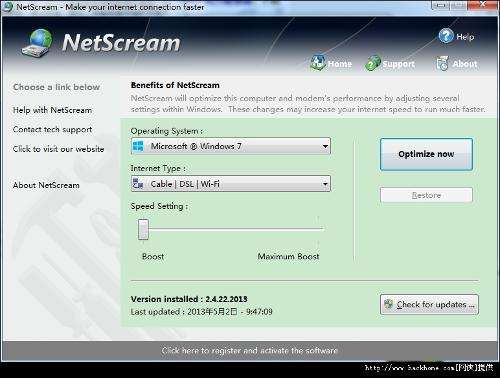Click the NetScream globe logo icon
The width and height of the screenshot is (502, 378).
38,43
